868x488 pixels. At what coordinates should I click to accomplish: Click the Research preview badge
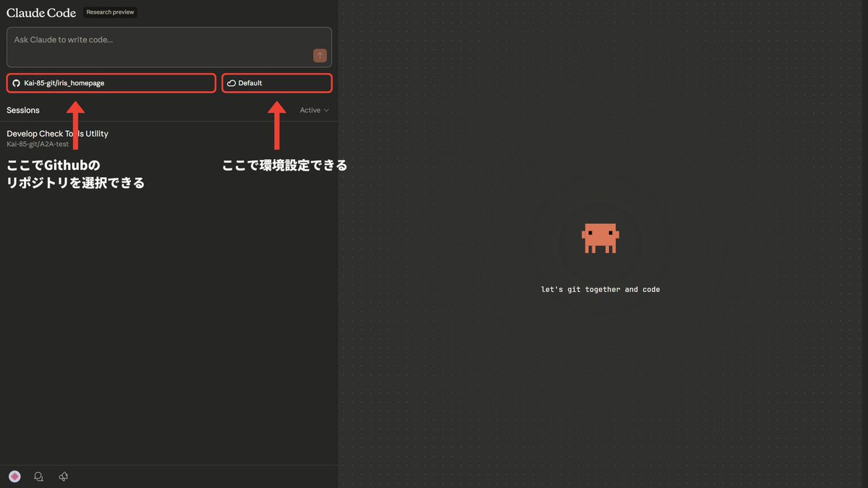[110, 12]
